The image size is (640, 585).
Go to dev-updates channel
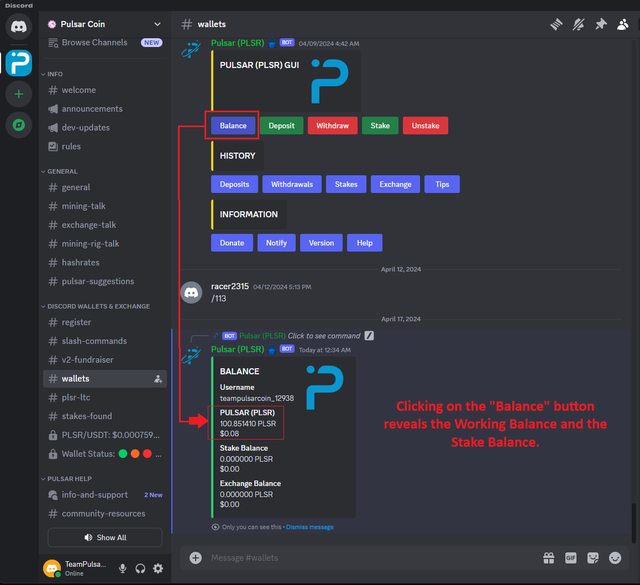(105, 127)
